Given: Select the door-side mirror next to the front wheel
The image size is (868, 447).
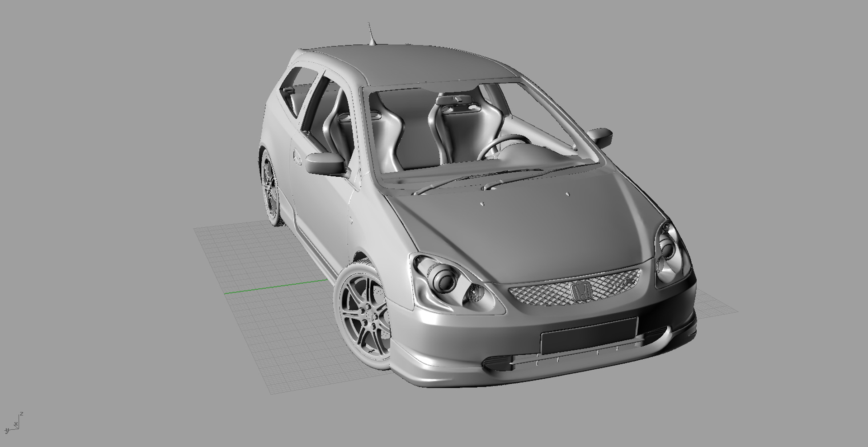Looking at the screenshot, I should pyautogui.click(x=326, y=163).
